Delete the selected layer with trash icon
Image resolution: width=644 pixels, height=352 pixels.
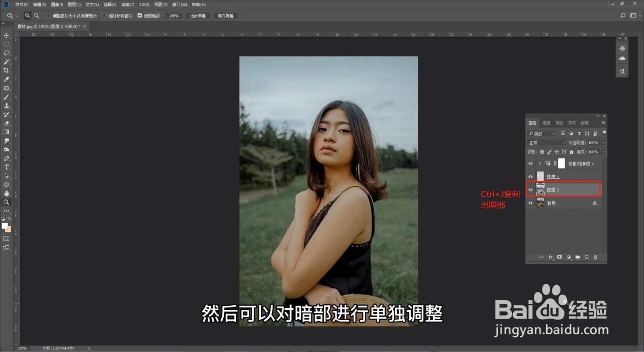(596, 257)
